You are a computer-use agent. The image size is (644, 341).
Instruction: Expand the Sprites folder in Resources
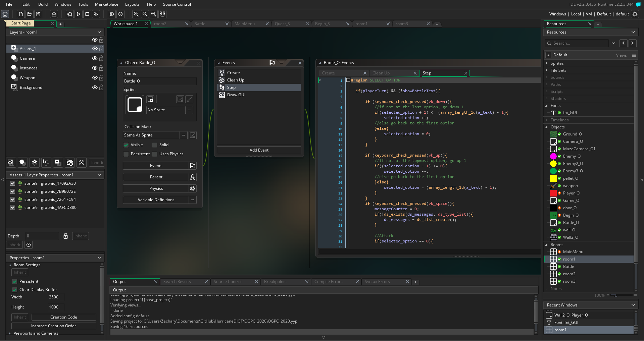click(x=546, y=63)
